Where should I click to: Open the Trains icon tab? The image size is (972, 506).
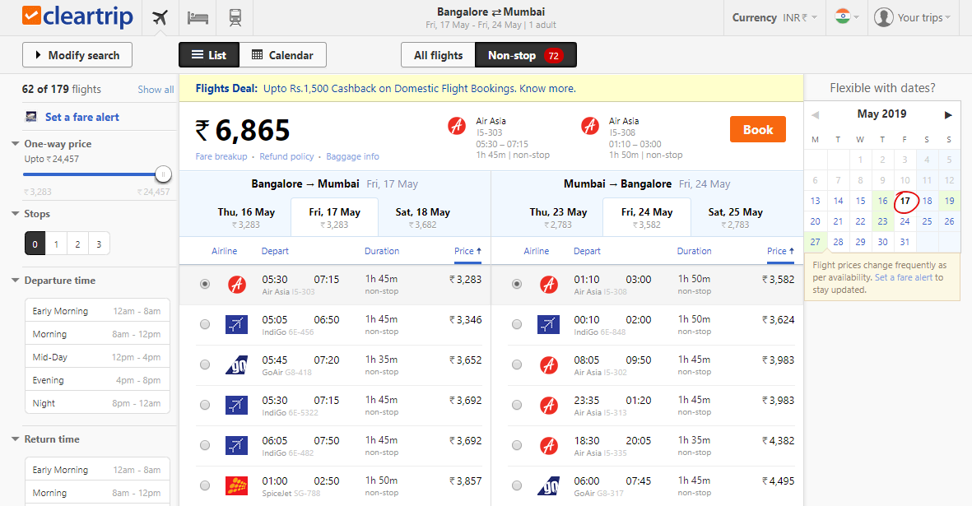[235, 17]
